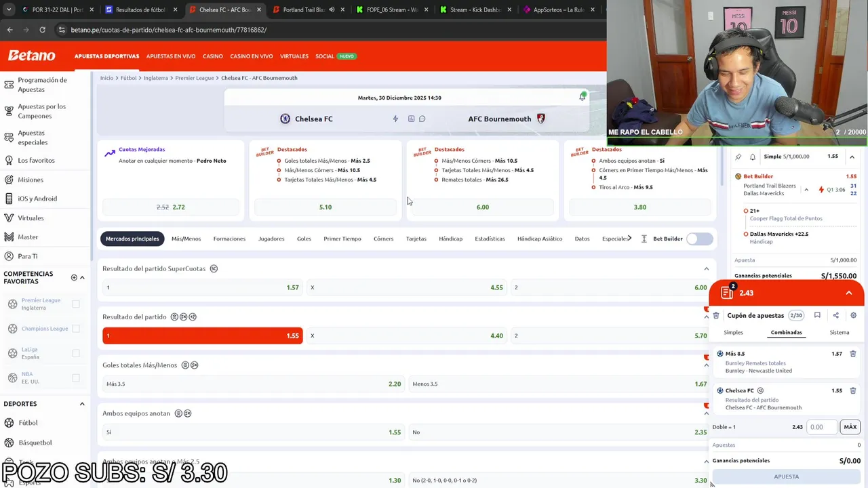Image resolution: width=868 pixels, height=488 pixels.
Task: Check the Champions League checkbox
Action: pyautogui.click(x=76, y=329)
